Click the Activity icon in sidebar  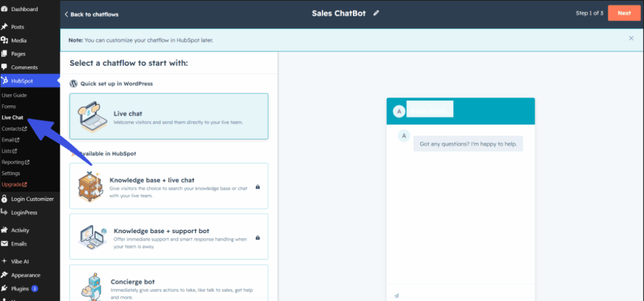[4, 230]
